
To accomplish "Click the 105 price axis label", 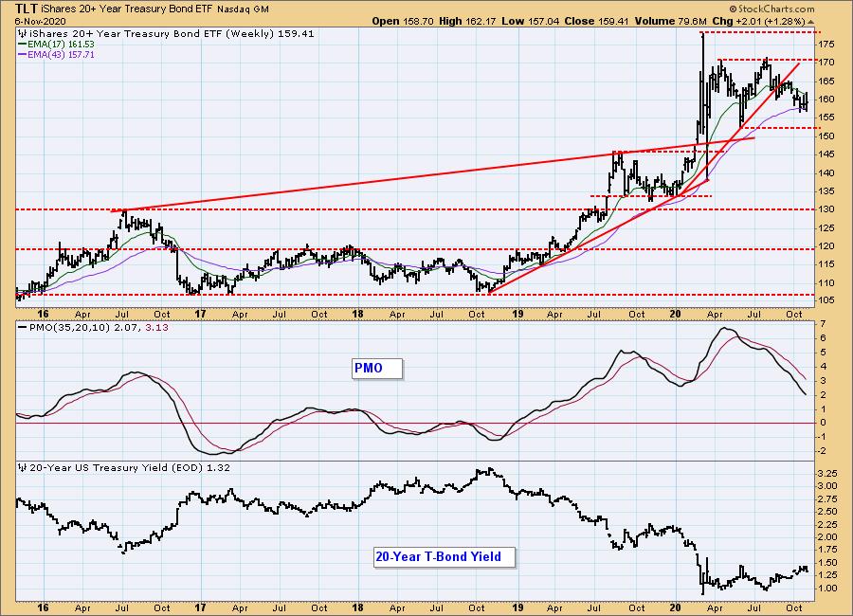I will [x=826, y=301].
